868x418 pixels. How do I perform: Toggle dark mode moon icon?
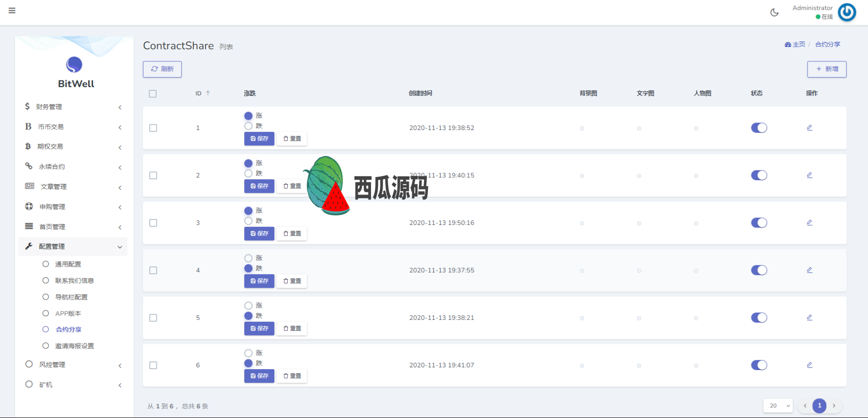click(774, 12)
